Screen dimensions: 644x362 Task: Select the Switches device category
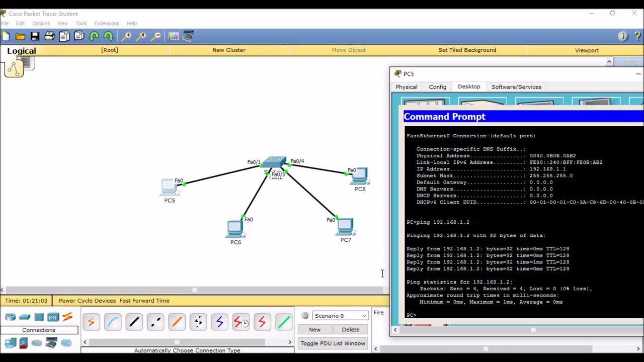tap(25, 317)
